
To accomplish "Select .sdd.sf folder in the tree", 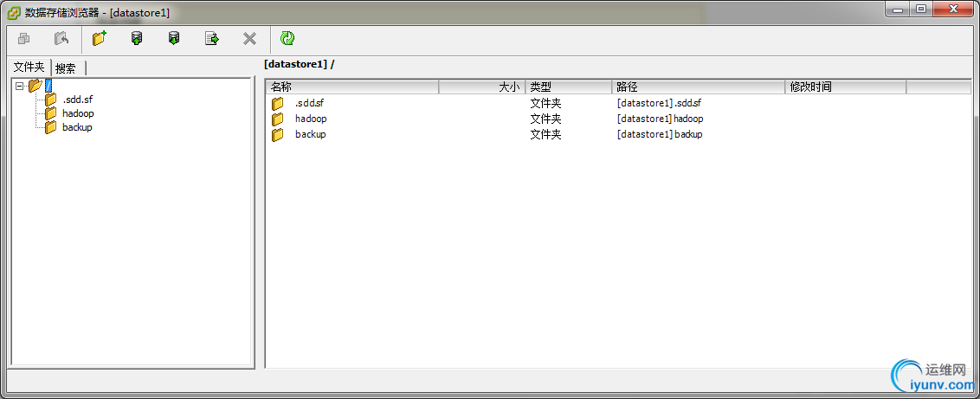I will click(78, 100).
